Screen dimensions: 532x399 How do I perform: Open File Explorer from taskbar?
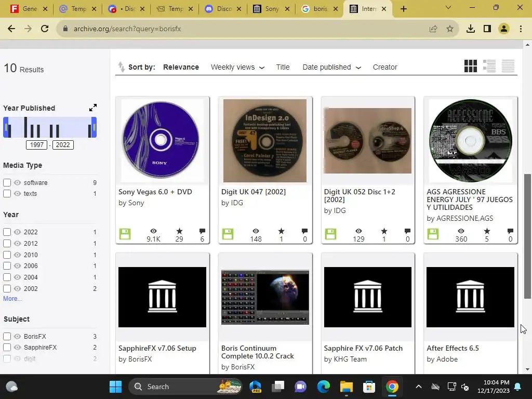point(347,387)
